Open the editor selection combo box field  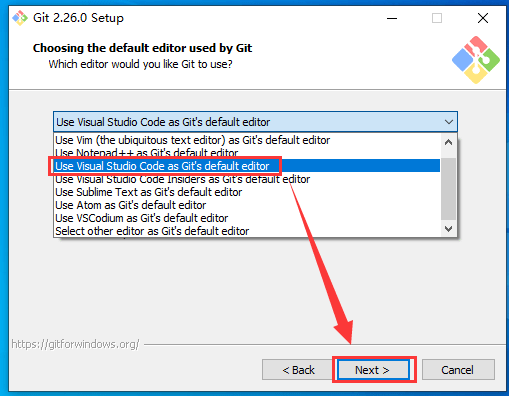(x=255, y=122)
